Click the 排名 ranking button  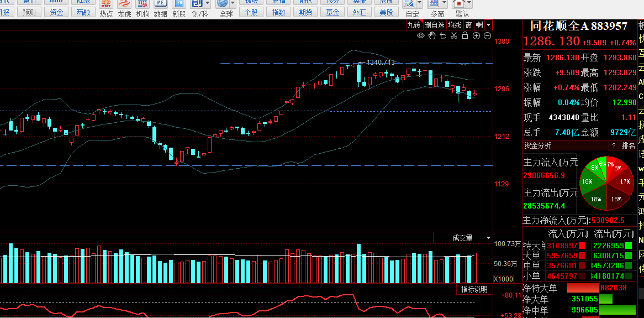click(628, 145)
